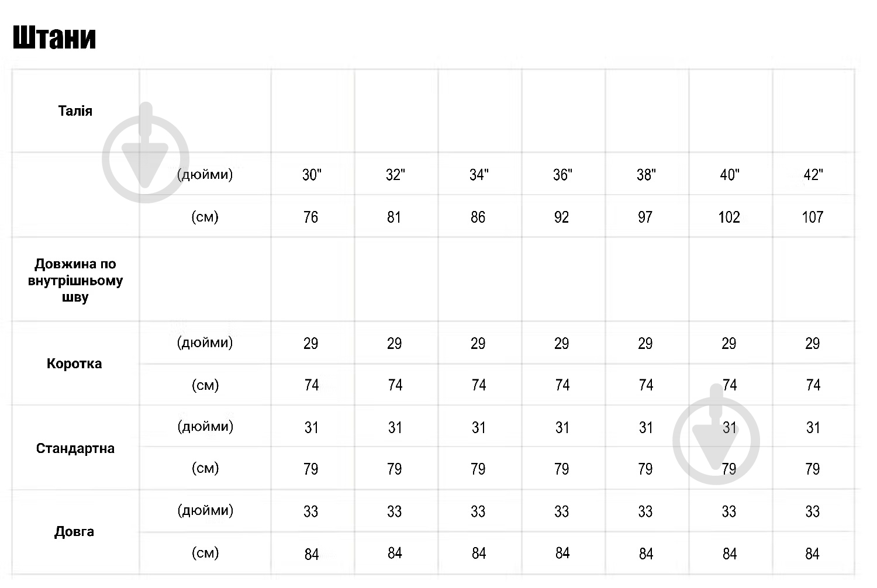Click the Штани heading
This screenshot has width=877, height=588.
pyautogui.click(x=54, y=39)
